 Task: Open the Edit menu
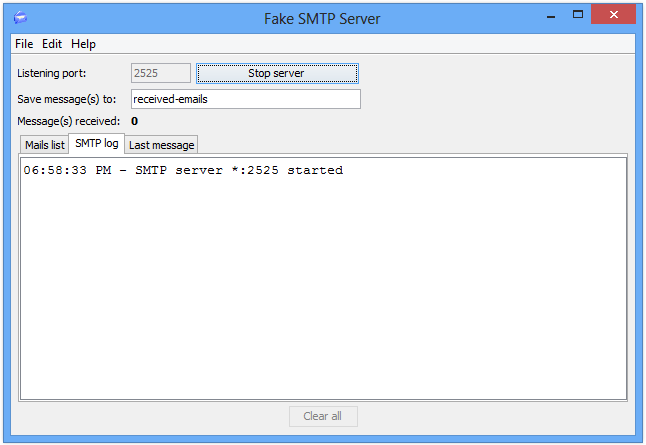(52, 44)
